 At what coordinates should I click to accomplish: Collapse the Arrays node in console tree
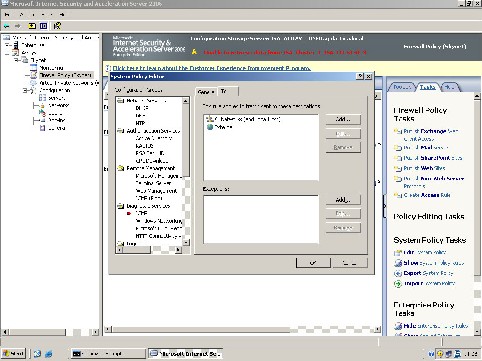click(7, 53)
